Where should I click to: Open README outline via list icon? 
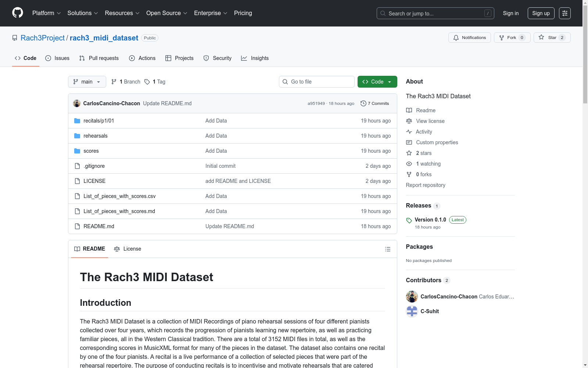[x=388, y=249]
